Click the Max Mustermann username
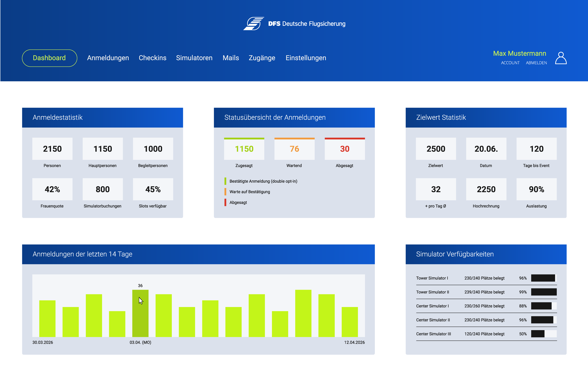The height and width of the screenshot is (392, 588). [x=520, y=53]
